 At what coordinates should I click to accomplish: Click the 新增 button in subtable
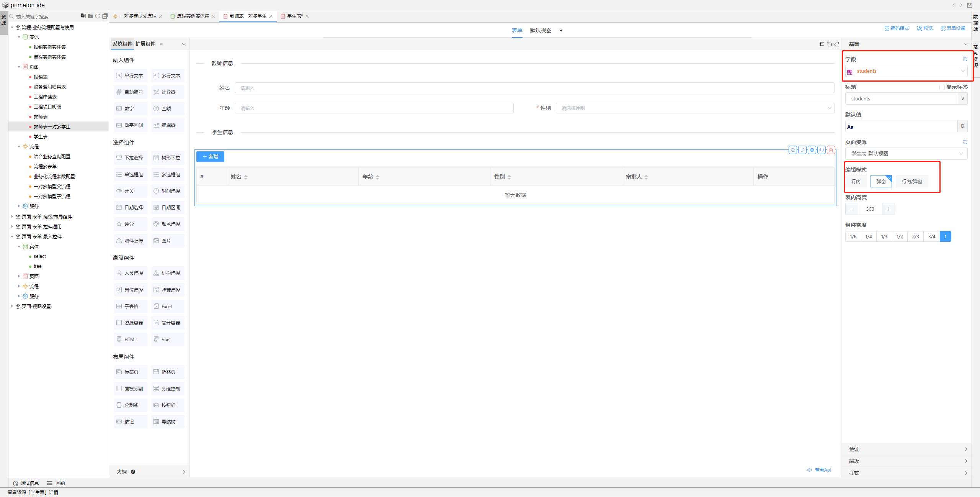211,157
